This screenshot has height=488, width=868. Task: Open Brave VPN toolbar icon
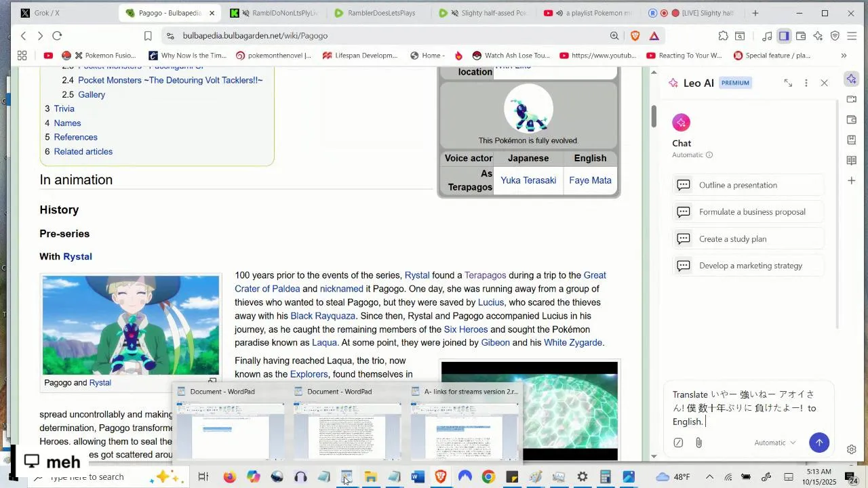(835, 36)
